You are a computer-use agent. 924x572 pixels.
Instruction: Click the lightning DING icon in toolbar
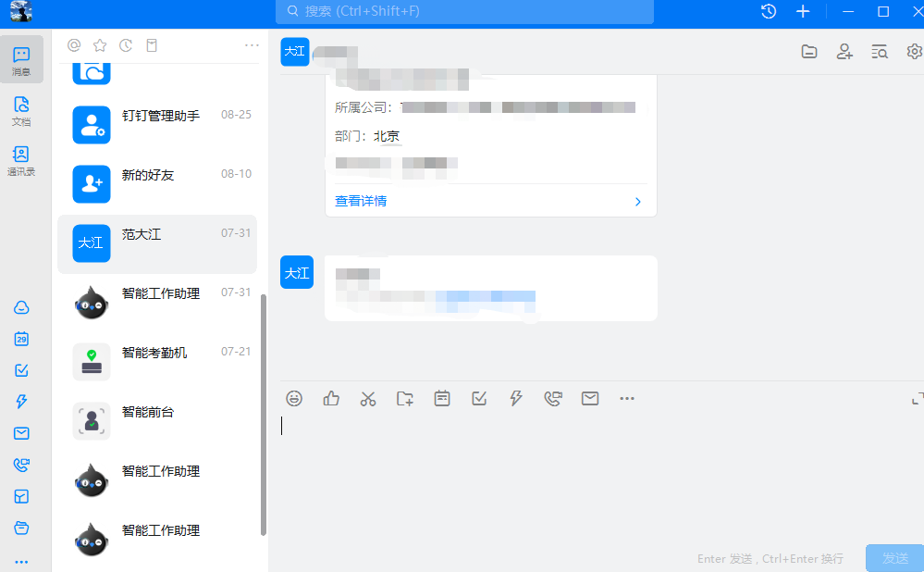point(516,399)
